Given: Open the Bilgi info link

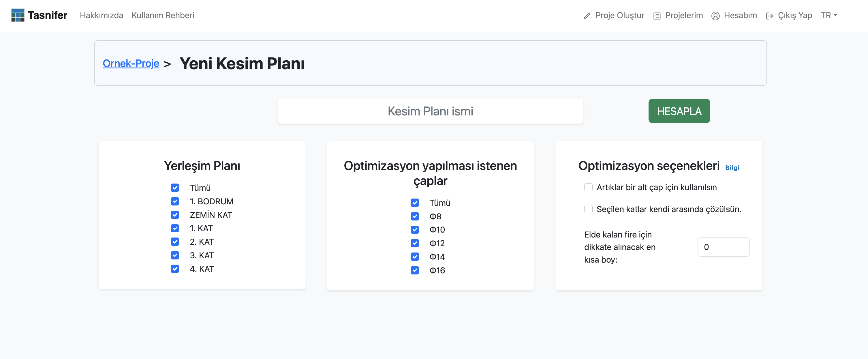Looking at the screenshot, I should tap(732, 168).
